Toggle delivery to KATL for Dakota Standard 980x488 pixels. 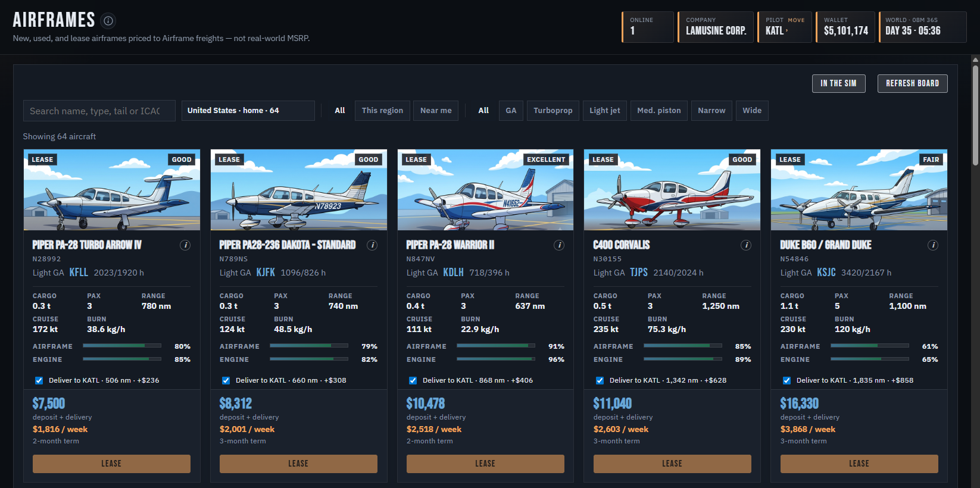coord(226,380)
